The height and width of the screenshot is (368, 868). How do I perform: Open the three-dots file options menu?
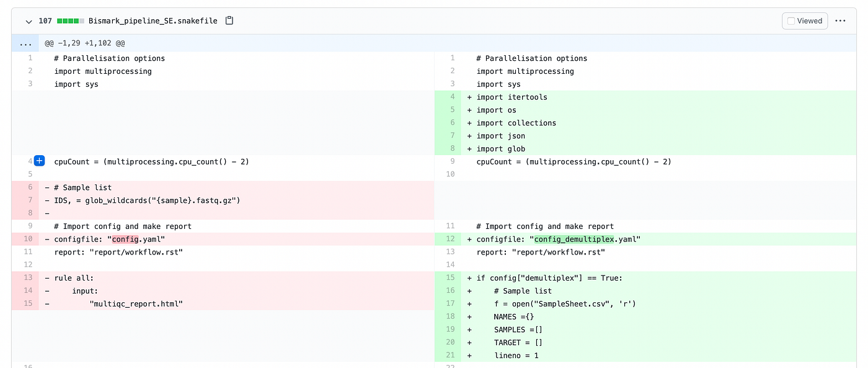(x=840, y=20)
